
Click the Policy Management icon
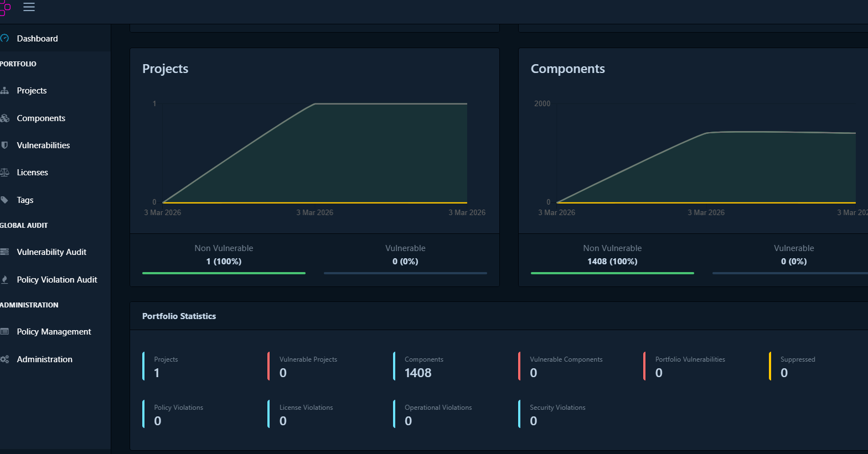4,332
